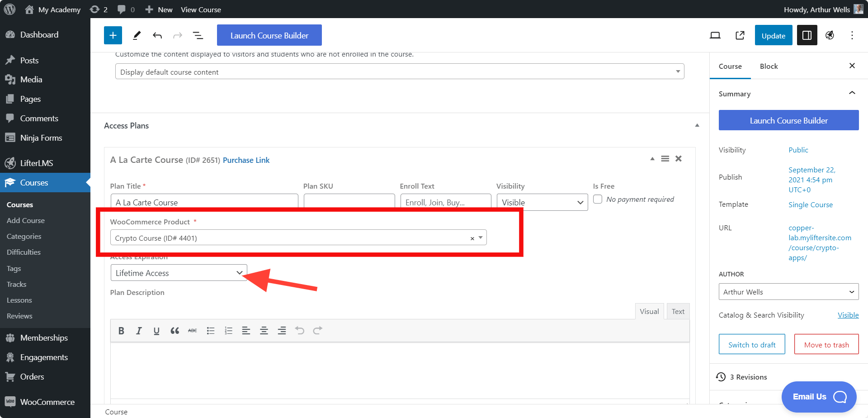Clear the selected Crypto Course product
Image resolution: width=868 pixels, height=418 pixels.
tap(472, 238)
